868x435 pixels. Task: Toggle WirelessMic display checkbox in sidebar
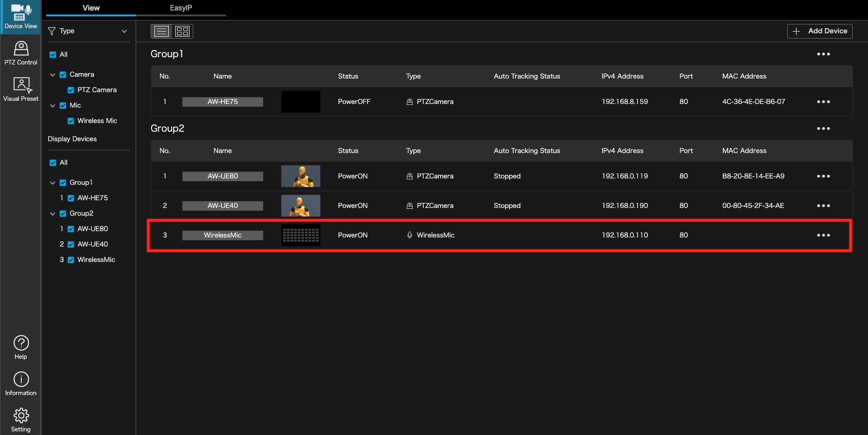pos(71,260)
